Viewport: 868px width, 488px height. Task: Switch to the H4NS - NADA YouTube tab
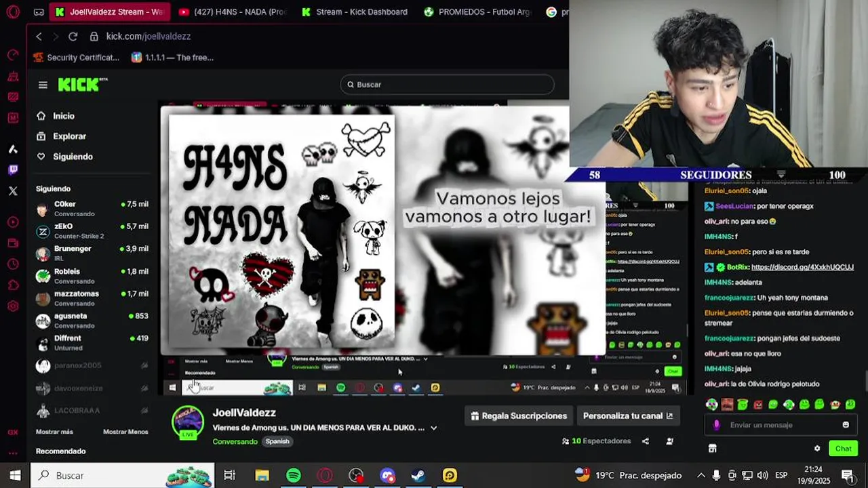233,12
